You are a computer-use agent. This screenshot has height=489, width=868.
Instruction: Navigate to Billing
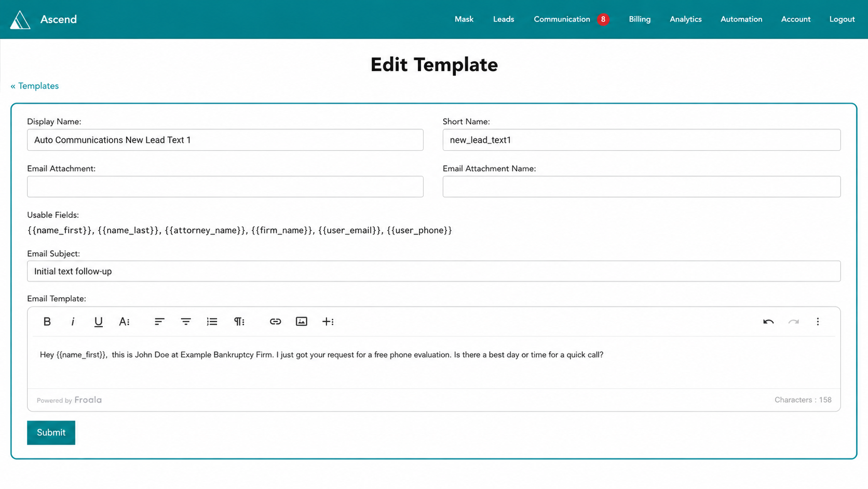[640, 19]
